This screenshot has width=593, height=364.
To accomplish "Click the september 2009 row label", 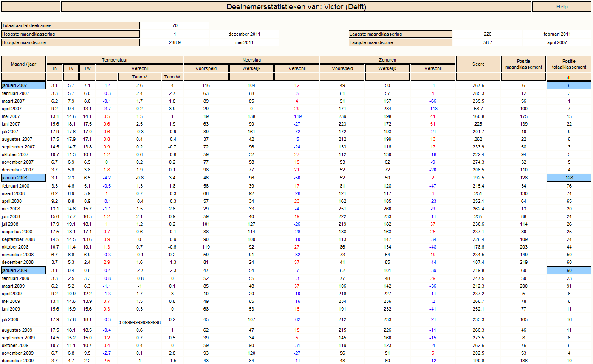I will 18,338.
